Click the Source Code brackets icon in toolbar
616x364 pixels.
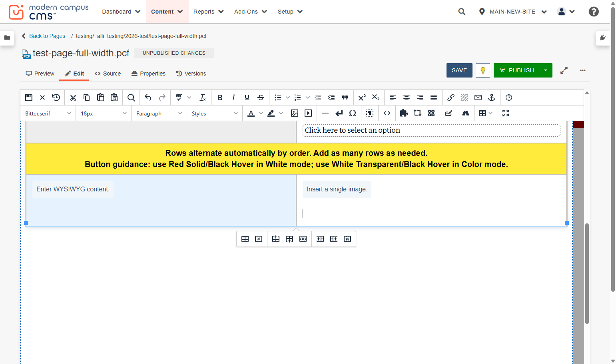[387, 113]
